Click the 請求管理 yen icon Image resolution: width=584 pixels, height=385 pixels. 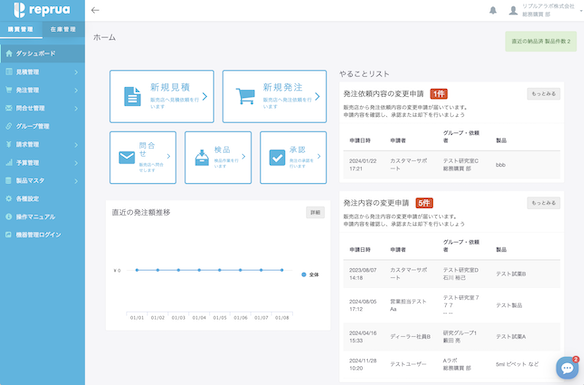[x=9, y=144]
